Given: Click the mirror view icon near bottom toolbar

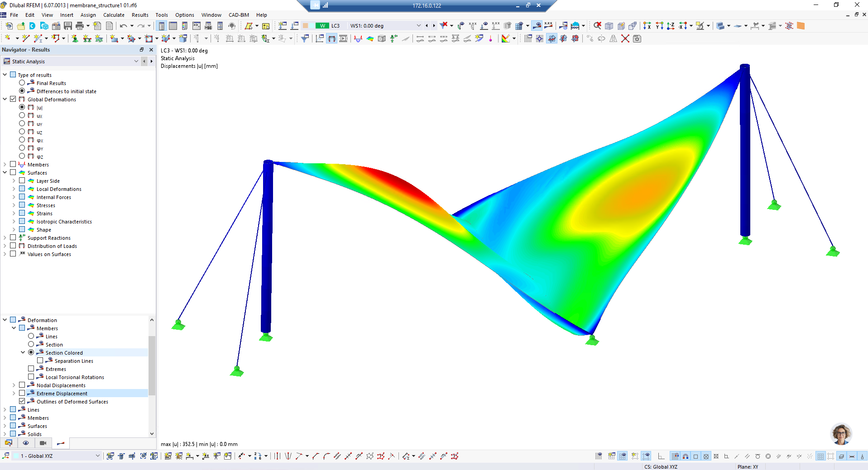Looking at the screenshot, I should (x=614, y=39).
